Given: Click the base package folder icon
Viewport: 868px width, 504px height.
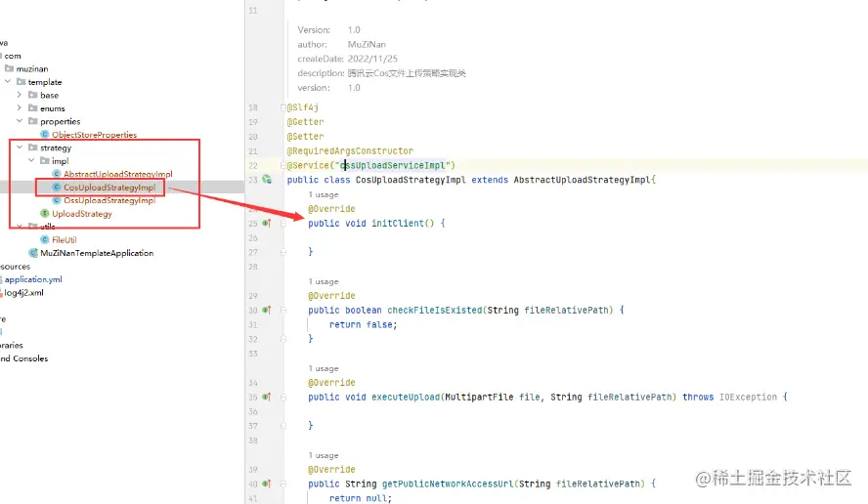Looking at the screenshot, I should [32, 95].
